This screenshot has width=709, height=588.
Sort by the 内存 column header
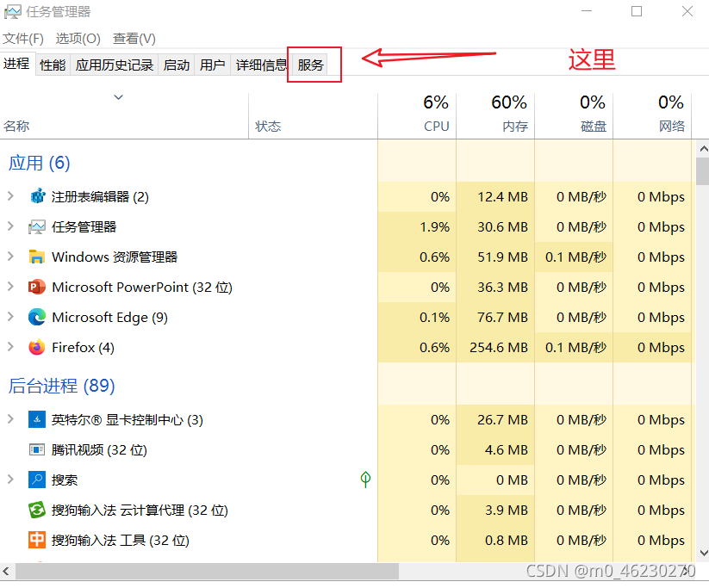(x=495, y=115)
